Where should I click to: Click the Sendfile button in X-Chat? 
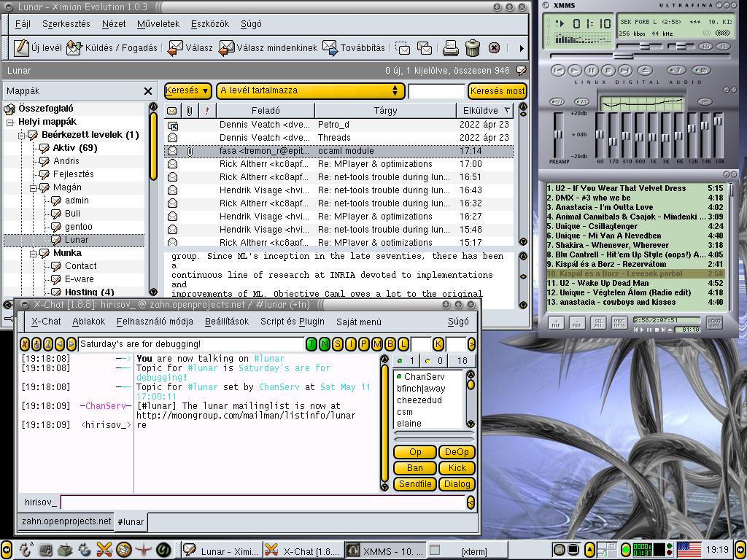coord(415,483)
